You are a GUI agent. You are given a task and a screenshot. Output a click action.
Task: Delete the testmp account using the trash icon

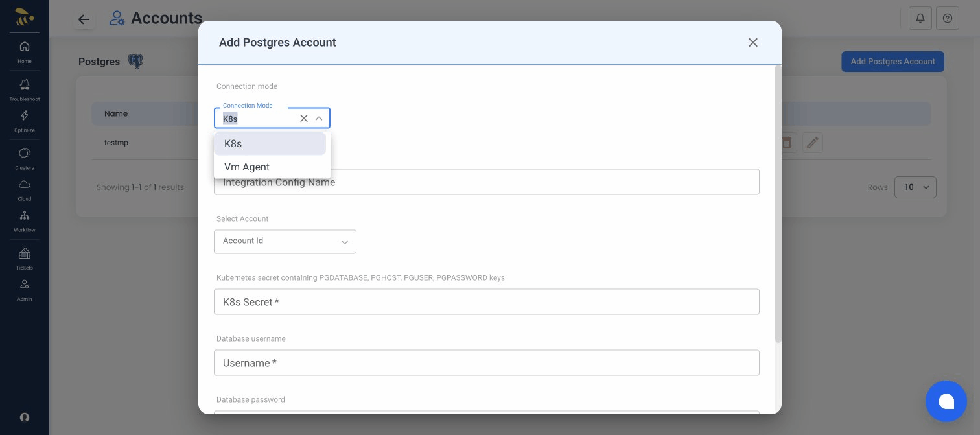click(787, 143)
